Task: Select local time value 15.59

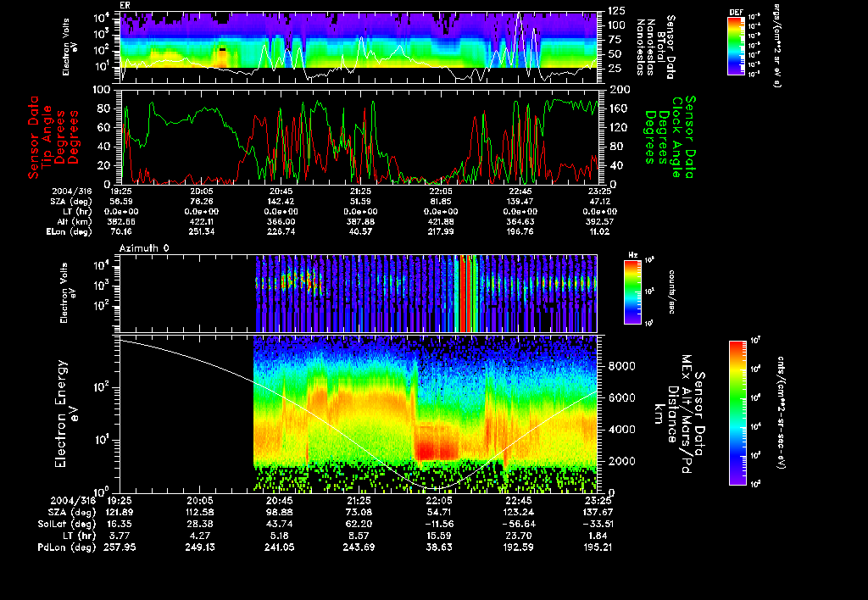Action: coord(438,536)
